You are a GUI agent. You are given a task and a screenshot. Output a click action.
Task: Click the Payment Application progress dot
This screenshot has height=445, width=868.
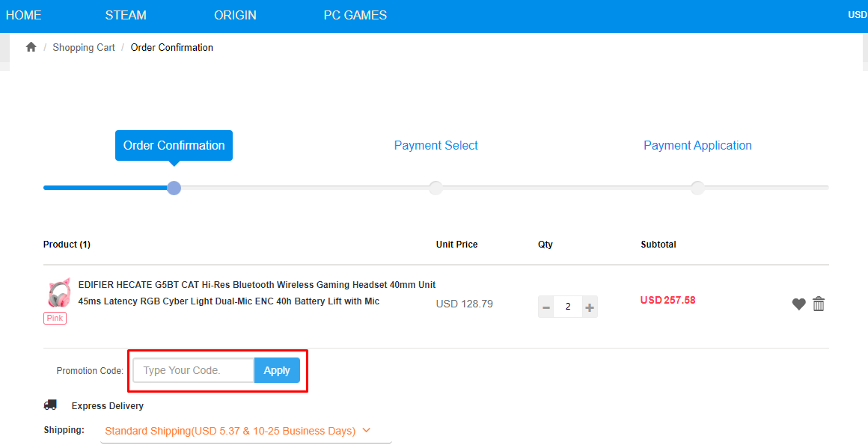[x=697, y=188]
